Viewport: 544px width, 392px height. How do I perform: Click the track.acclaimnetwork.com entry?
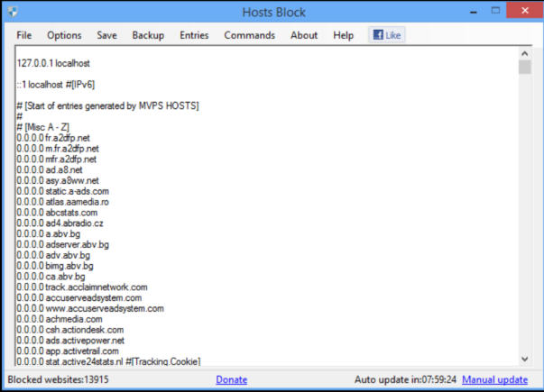(x=82, y=287)
